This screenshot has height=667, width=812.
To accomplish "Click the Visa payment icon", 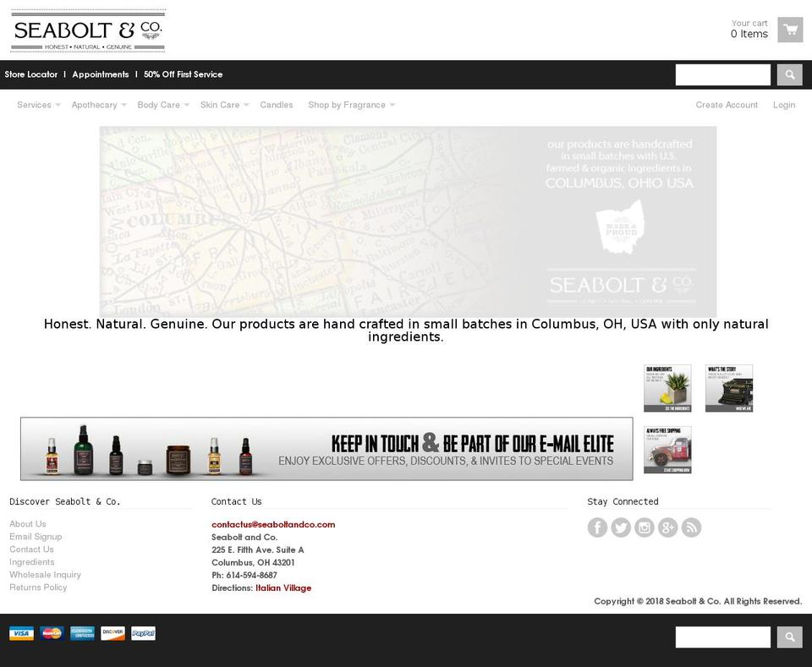I will coord(21,633).
